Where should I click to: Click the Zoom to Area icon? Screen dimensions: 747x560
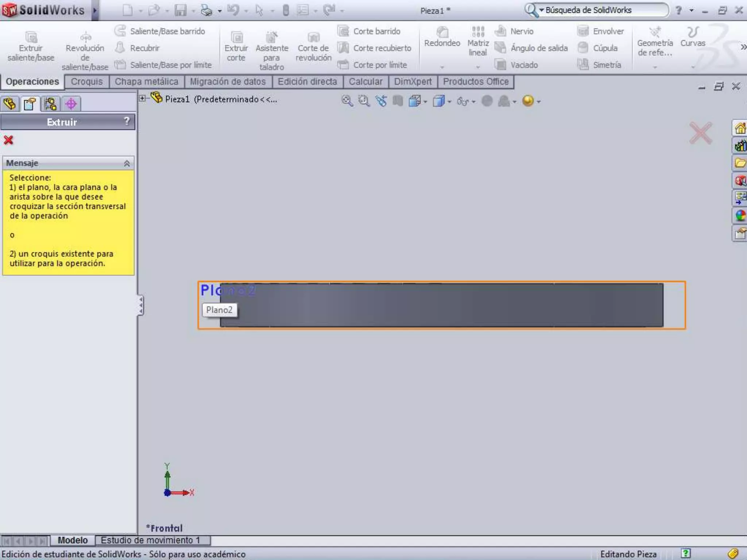pyautogui.click(x=364, y=101)
